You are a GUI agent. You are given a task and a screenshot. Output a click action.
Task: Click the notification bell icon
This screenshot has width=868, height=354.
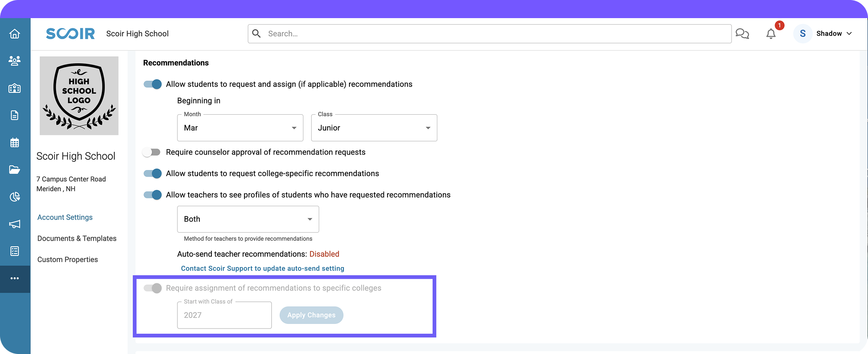tap(771, 34)
